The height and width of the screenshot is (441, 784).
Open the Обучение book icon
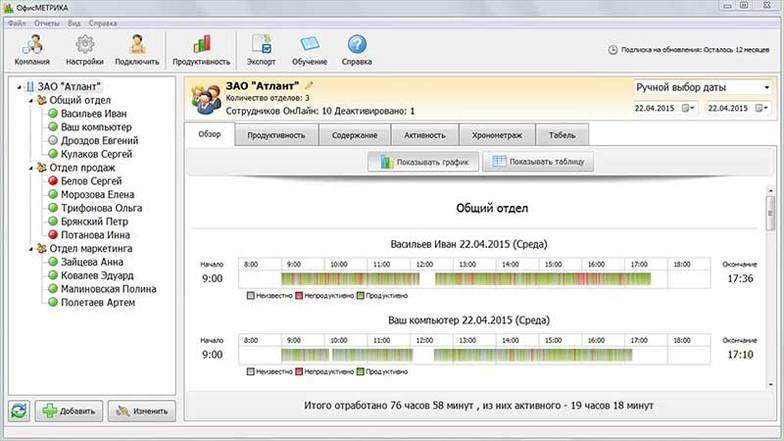[x=309, y=49]
